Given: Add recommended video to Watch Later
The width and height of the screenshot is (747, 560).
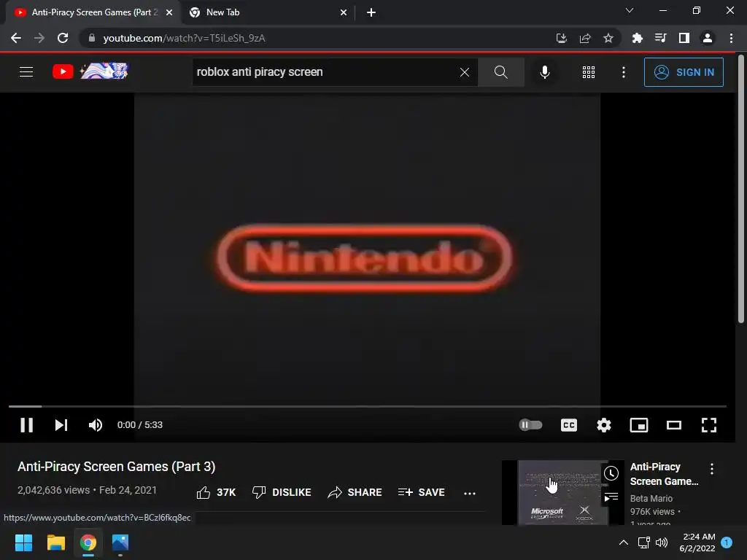Looking at the screenshot, I should [611, 472].
